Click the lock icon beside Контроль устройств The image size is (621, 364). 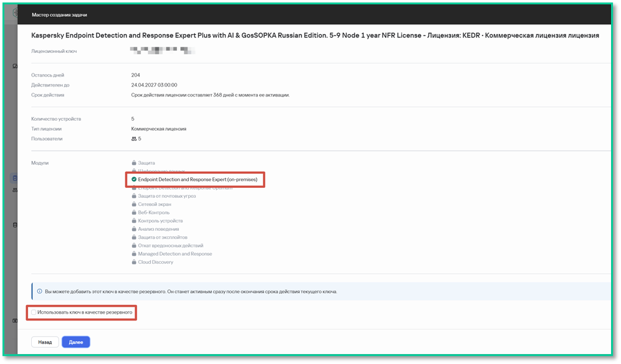point(134,221)
